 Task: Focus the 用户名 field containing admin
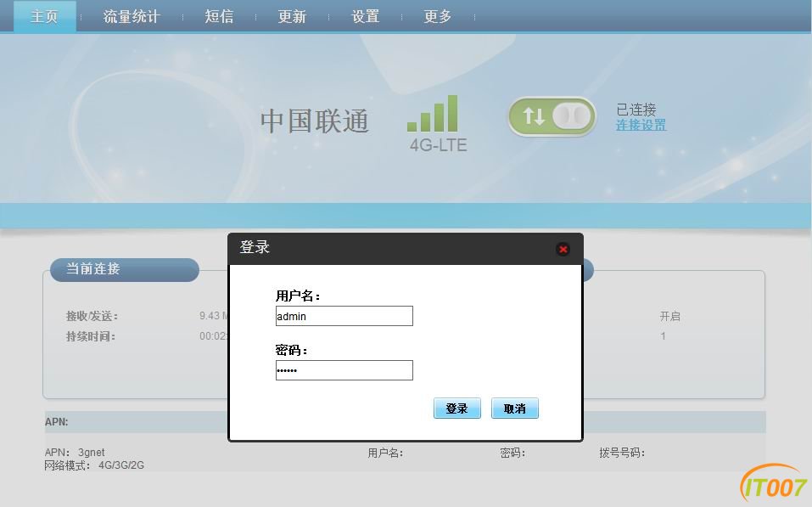(344, 316)
